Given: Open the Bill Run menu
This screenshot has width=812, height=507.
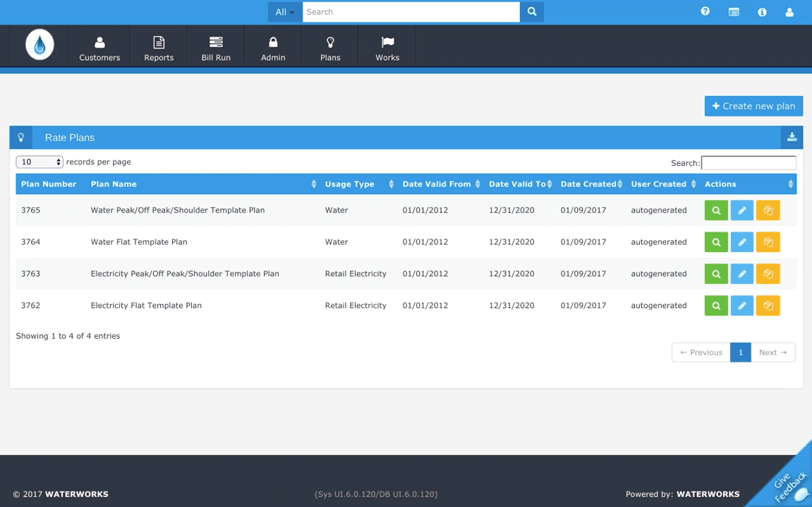Looking at the screenshot, I should (216, 48).
